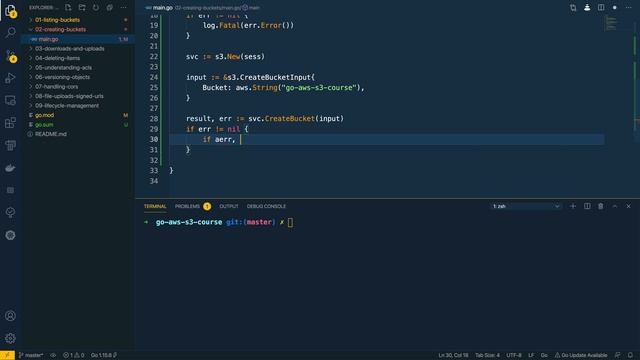Image resolution: width=640 pixels, height=360 pixels.
Task: Open the Docker whale icon view
Action: point(10,168)
